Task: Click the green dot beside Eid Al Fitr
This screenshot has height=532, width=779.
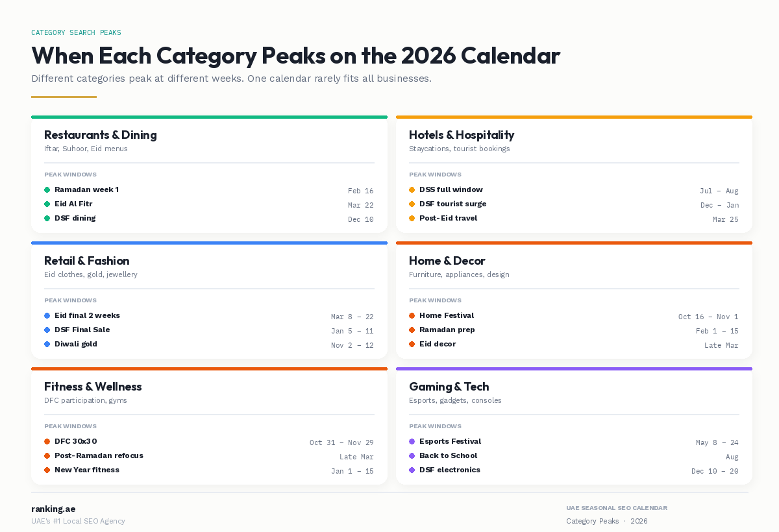Action: 47,204
